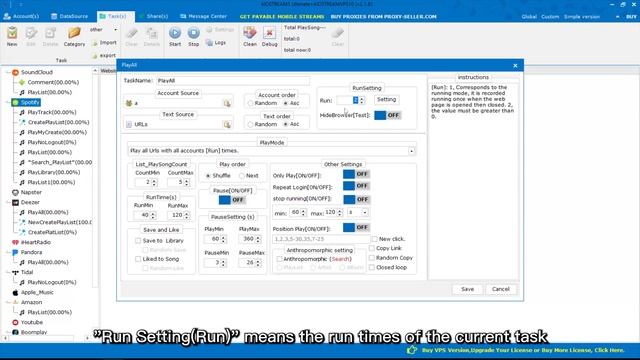This screenshot has width=640, height=360.
Task: Check the New click checkbox
Action: pyautogui.click(x=374, y=239)
